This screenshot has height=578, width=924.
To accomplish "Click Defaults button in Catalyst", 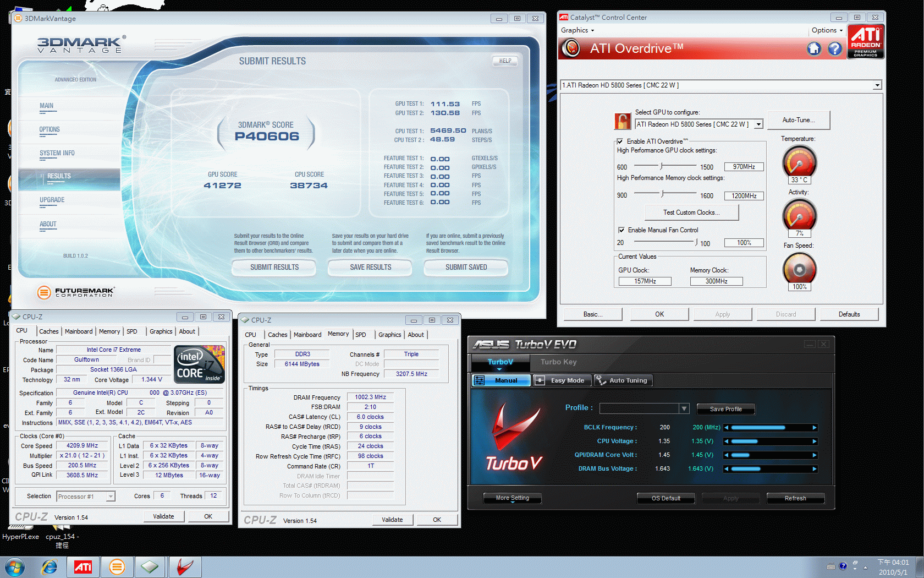I will [x=849, y=314].
